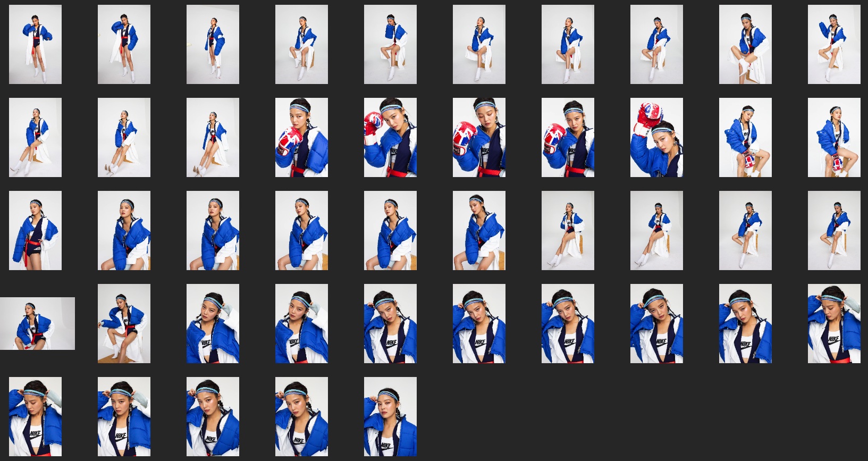Select the final thumbnail in the bottom row
This screenshot has height=461, width=868.
pos(390,417)
